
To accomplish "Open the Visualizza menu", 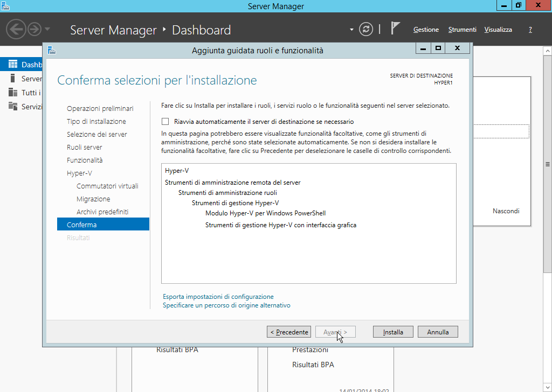I will click(x=498, y=30).
